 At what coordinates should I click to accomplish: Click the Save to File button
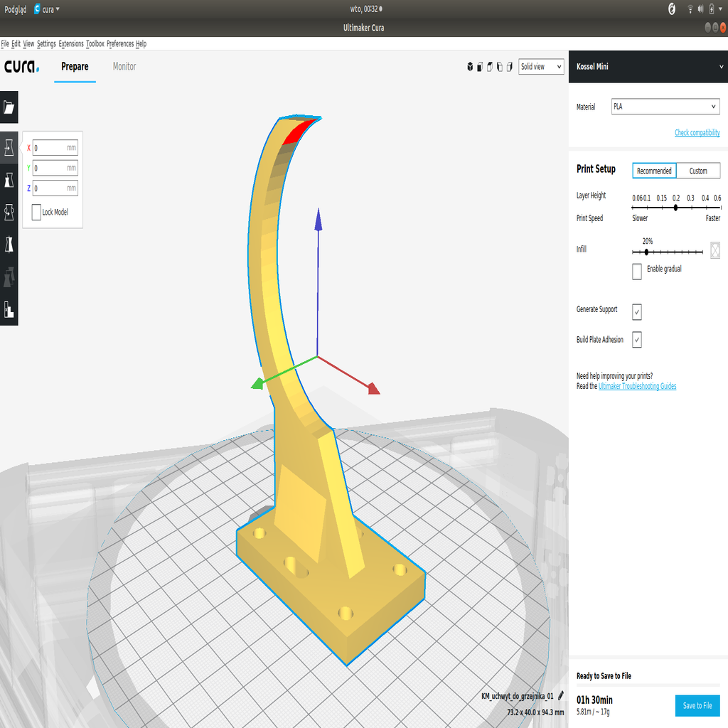[x=697, y=705]
